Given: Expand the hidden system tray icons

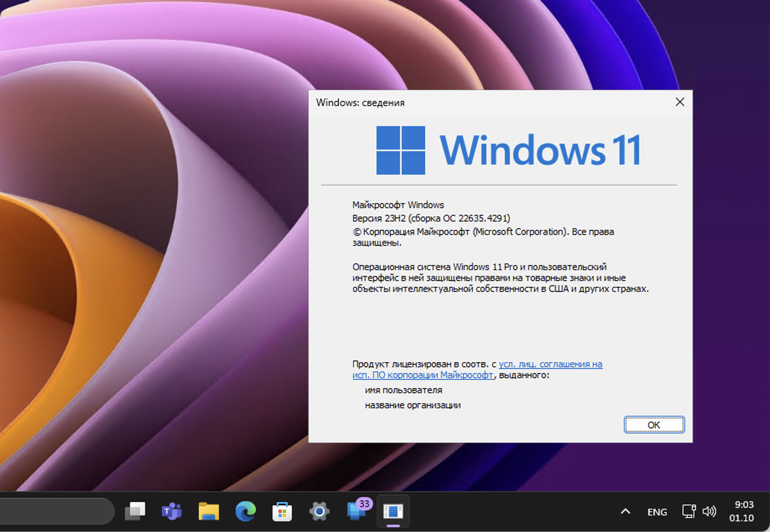Looking at the screenshot, I should pyautogui.click(x=625, y=511).
